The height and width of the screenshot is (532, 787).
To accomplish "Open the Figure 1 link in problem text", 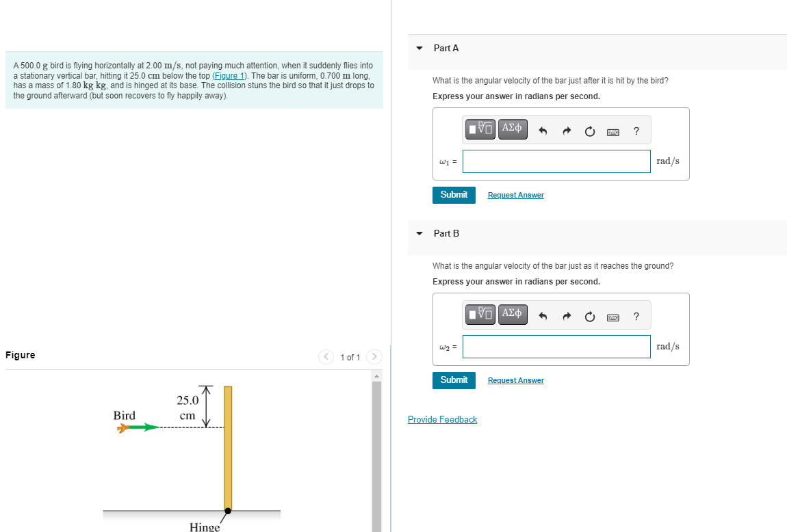I will [229, 76].
